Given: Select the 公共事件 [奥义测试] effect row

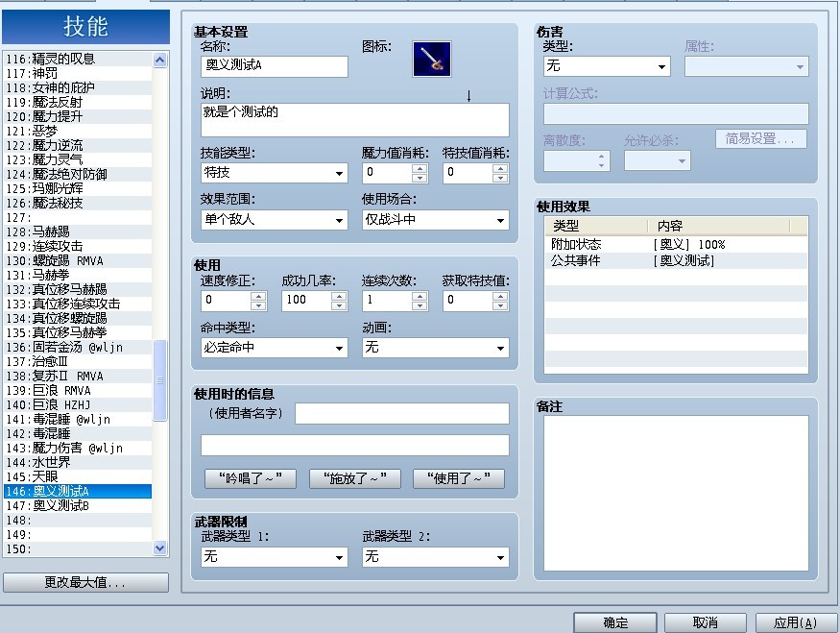Looking at the screenshot, I should point(676,260).
